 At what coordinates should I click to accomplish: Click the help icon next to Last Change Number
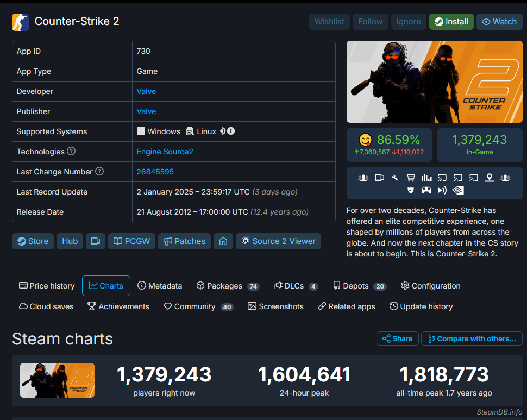(x=99, y=171)
